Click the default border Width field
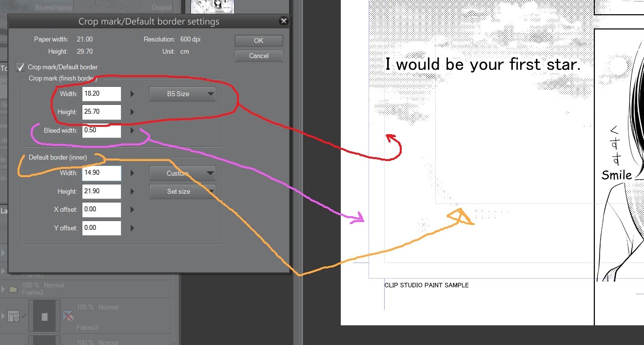 pyautogui.click(x=101, y=173)
